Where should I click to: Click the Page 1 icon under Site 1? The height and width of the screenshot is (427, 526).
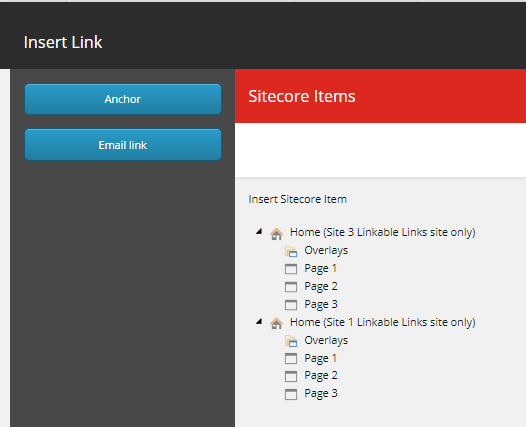coord(291,359)
